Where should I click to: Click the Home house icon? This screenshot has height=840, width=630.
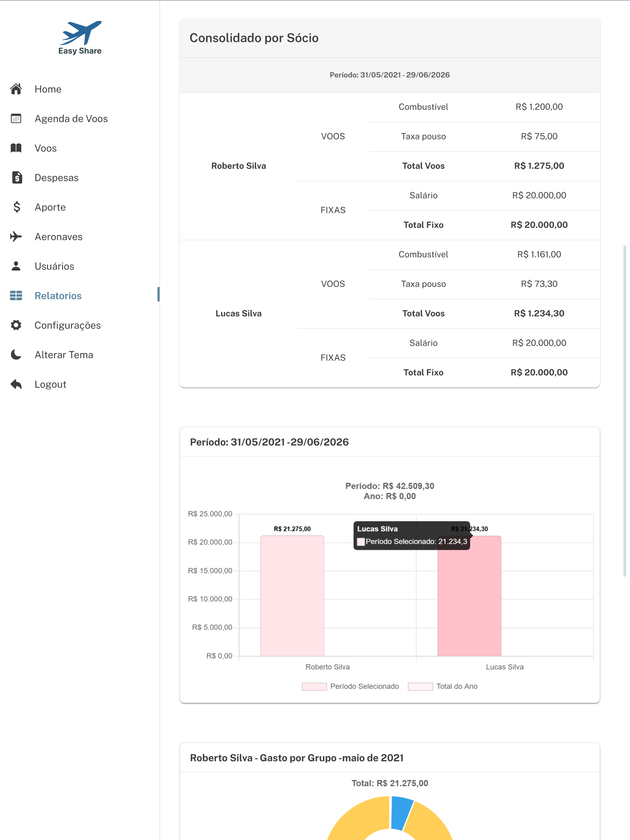point(16,89)
